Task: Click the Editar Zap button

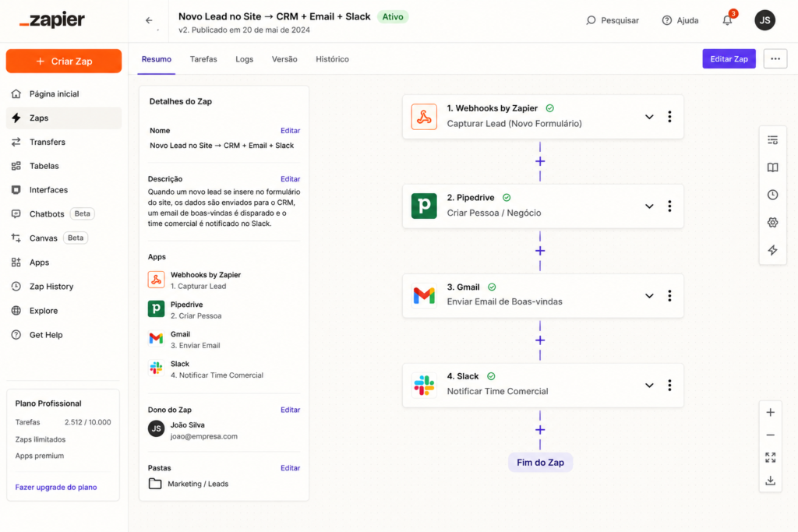Action: pyautogui.click(x=729, y=59)
